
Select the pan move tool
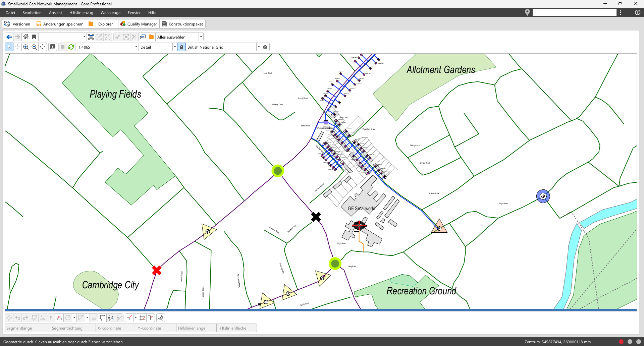tap(43, 47)
